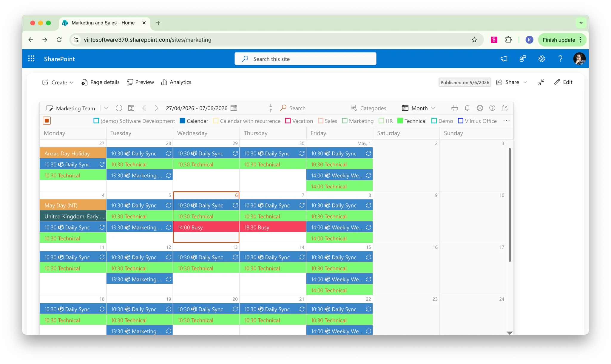Toggle the Demo calendar checkbox
Screen dimensions: 611x364
click(x=434, y=121)
